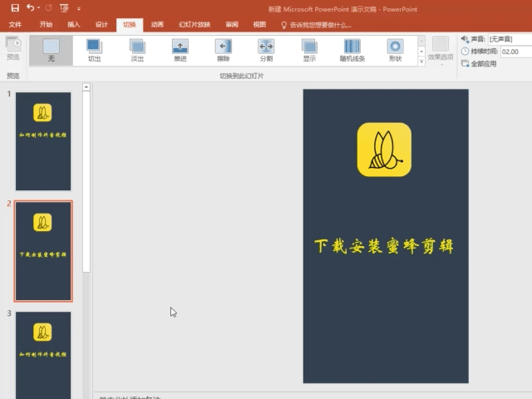The image size is (532, 399).
Task: Click the Redo icon in the title bar
Action: pyautogui.click(x=48, y=7)
